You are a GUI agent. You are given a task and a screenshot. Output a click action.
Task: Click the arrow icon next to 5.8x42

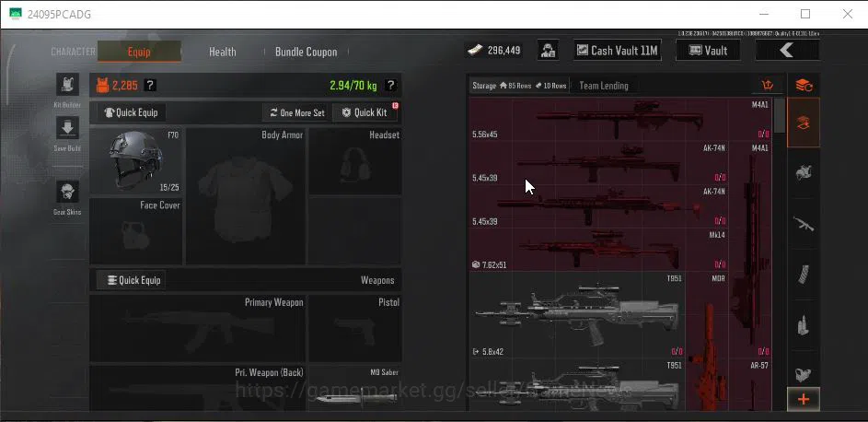(x=476, y=352)
